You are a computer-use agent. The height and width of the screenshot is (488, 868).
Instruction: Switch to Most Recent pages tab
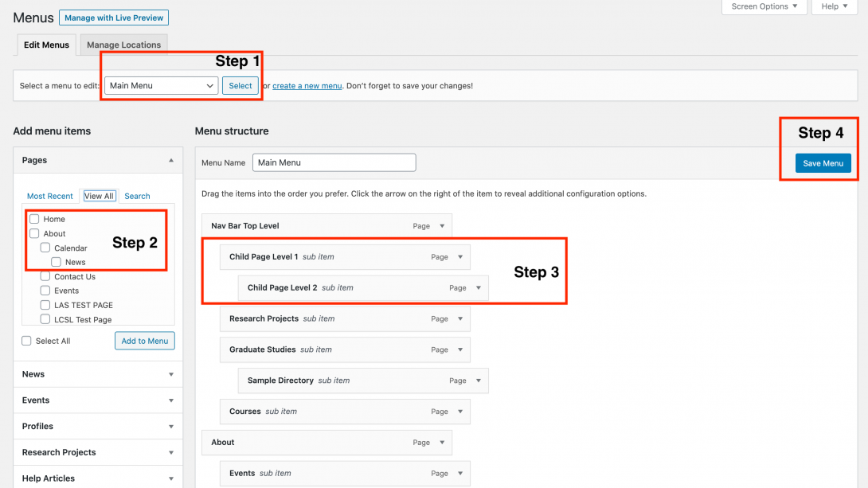[50, 196]
